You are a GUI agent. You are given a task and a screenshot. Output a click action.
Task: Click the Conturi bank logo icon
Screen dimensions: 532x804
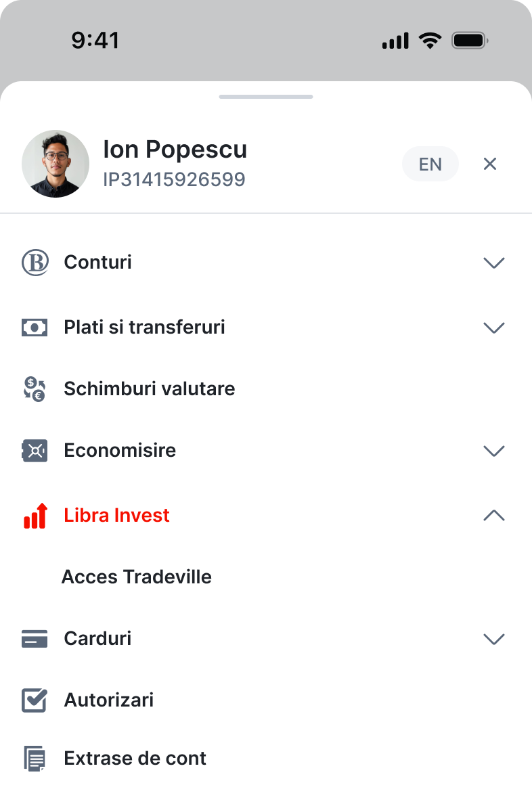[35, 263]
